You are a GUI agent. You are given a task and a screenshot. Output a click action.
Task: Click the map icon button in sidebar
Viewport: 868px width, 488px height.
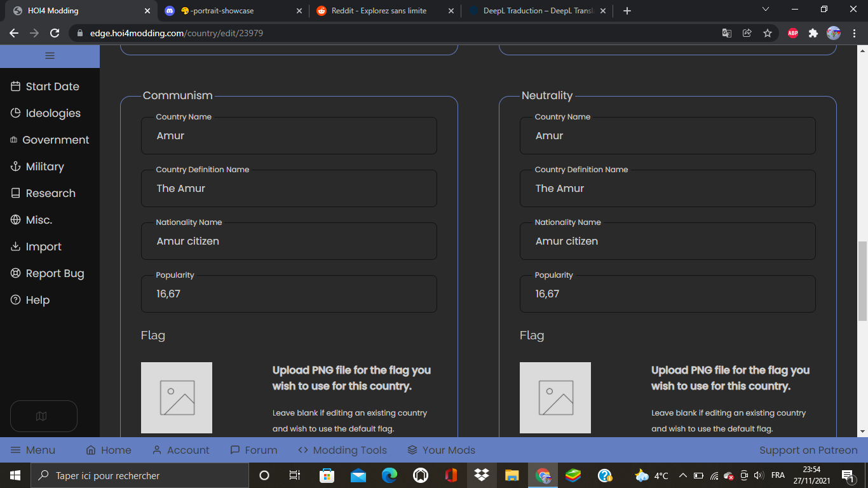(43, 416)
